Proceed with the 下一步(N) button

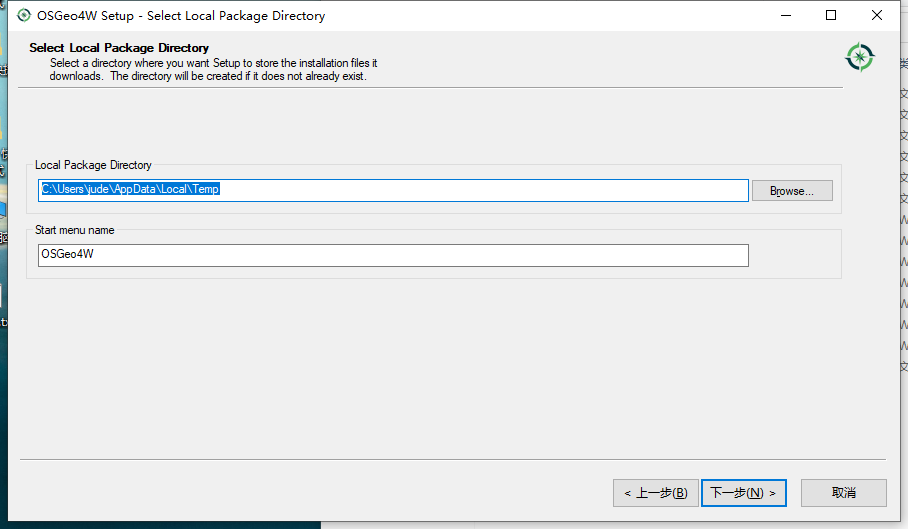click(x=744, y=493)
